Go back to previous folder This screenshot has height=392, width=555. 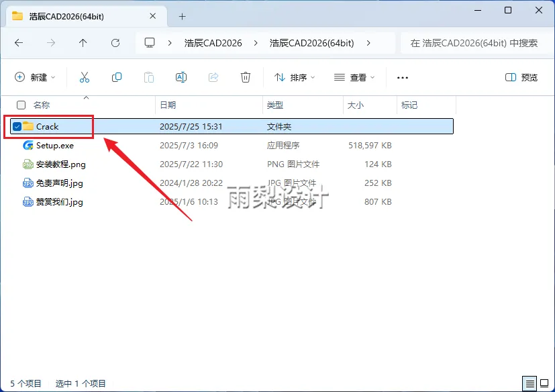[19, 43]
